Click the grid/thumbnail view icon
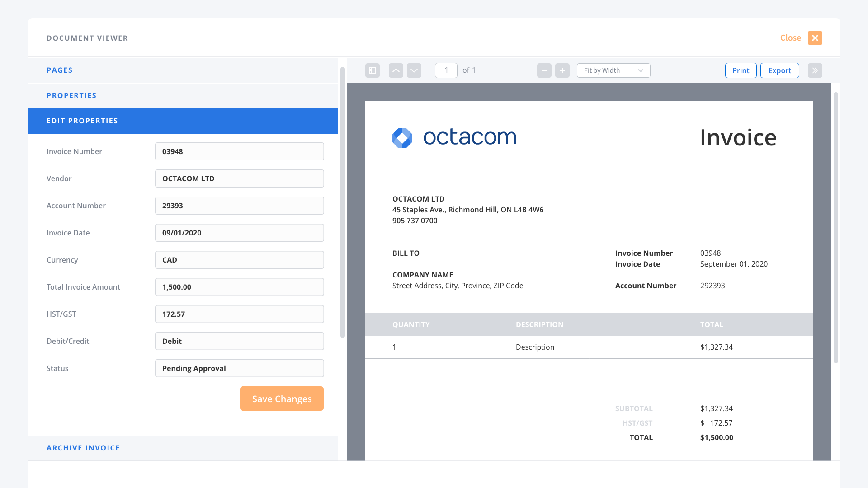The width and height of the screenshot is (868, 488). click(x=373, y=70)
